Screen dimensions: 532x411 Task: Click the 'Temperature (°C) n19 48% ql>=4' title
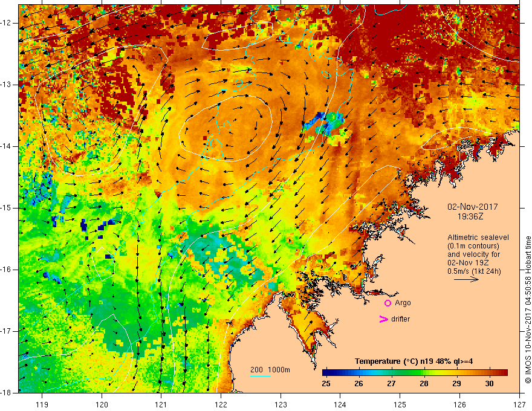[x=414, y=361]
